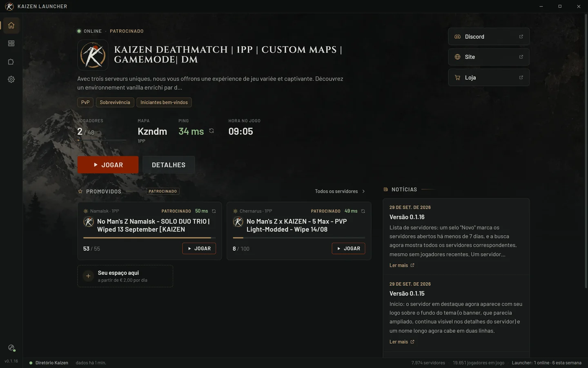Read more about Versão 0.1.16
This screenshot has height=368, width=588.
point(402,265)
